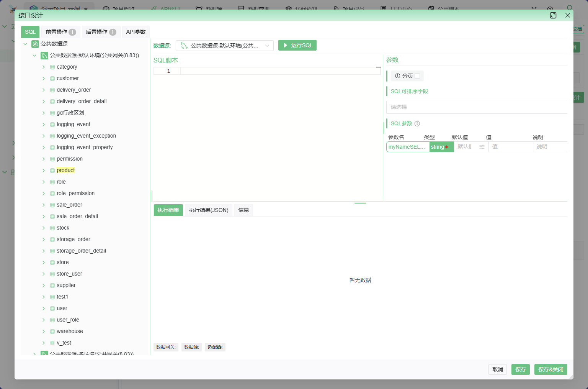The width and height of the screenshot is (588, 389).
Task: Open the 数据源 selection dropdown
Action: tap(225, 46)
